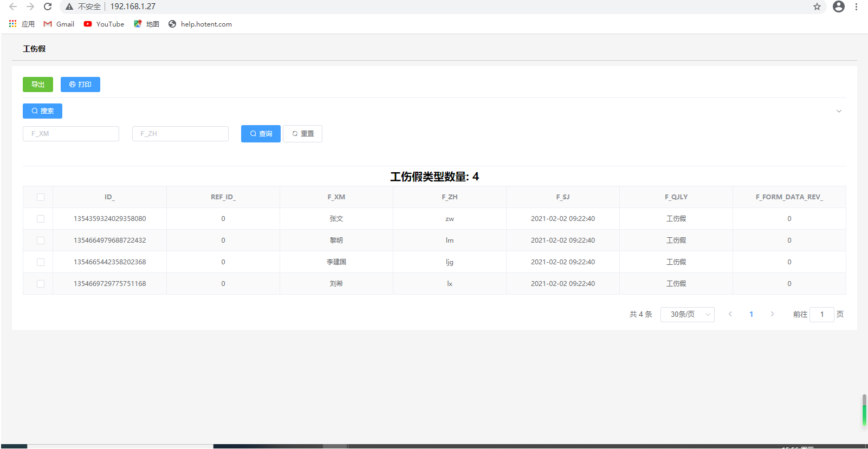This screenshot has height=449, width=868.
Task: Click the 应用 apps grid icon
Action: click(x=13, y=24)
